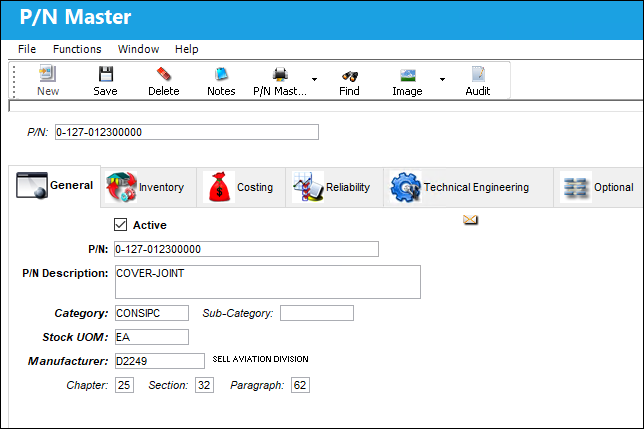Screen dimensions: 644x429
Task: Expand the Image dropdown arrow
Action: [x=442, y=79]
